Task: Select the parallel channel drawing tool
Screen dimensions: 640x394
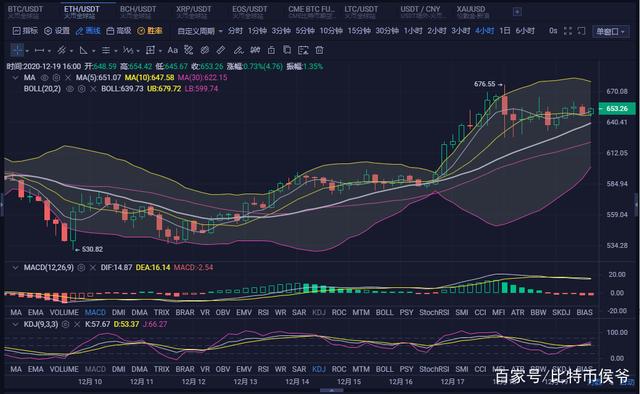Action: (61, 50)
